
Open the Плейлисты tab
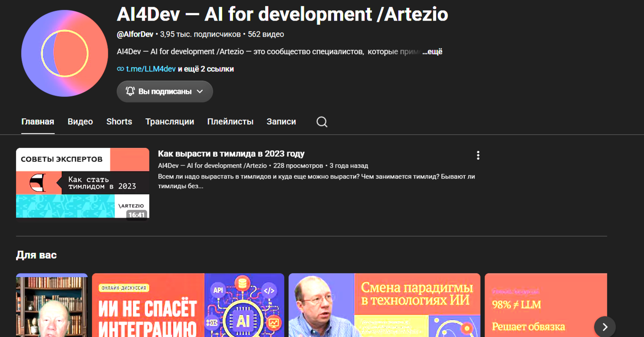click(x=231, y=122)
